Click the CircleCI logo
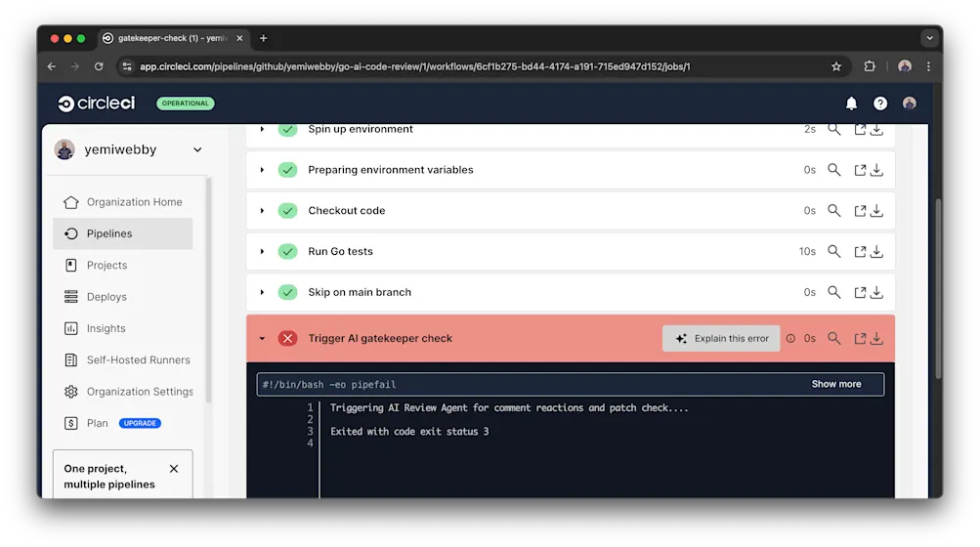The image size is (980, 547). tap(97, 104)
